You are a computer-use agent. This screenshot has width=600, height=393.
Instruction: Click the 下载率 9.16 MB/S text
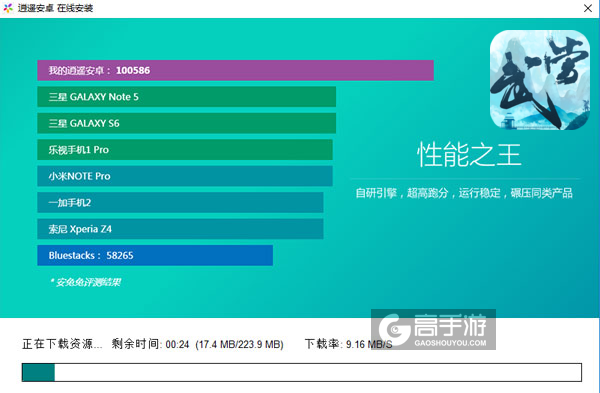point(349,344)
